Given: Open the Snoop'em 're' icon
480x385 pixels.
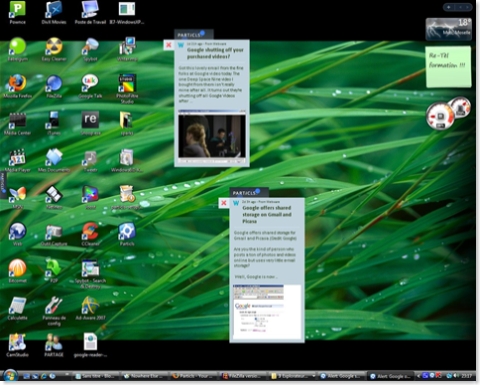Looking at the screenshot, I should click(x=90, y=123).
